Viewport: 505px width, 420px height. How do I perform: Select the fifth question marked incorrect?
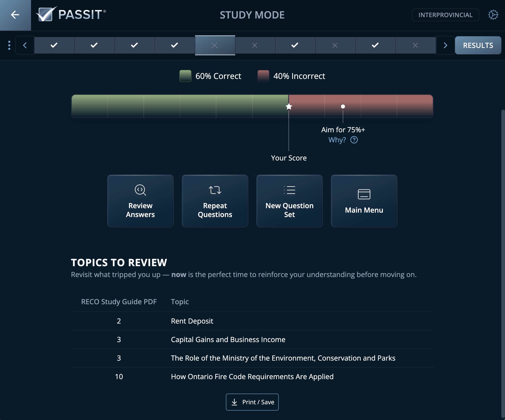tap(215, 45)
